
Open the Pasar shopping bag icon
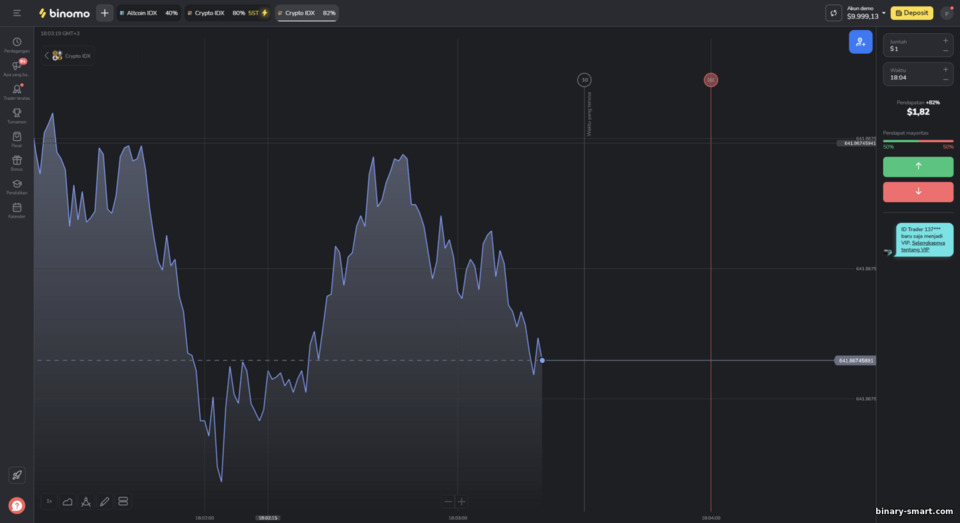[17, 139]
